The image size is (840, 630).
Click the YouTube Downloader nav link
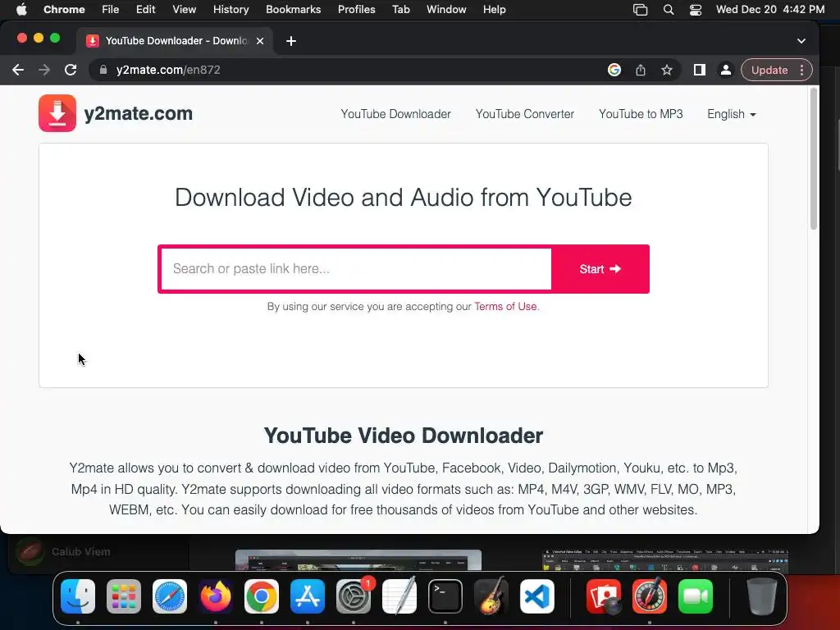tap(395, 114)
